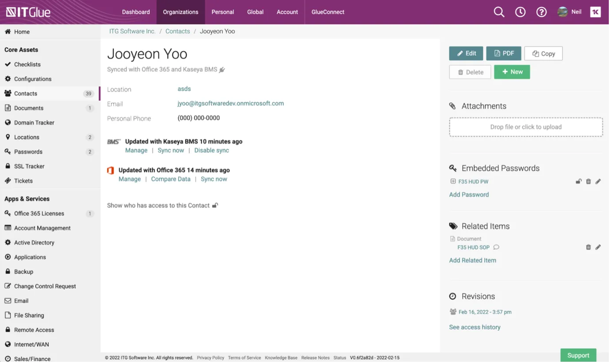Switch to the Dashboard tab
The width and height of the screenshot is (611, 364).
pyautogui.click(x=136, y=12)
